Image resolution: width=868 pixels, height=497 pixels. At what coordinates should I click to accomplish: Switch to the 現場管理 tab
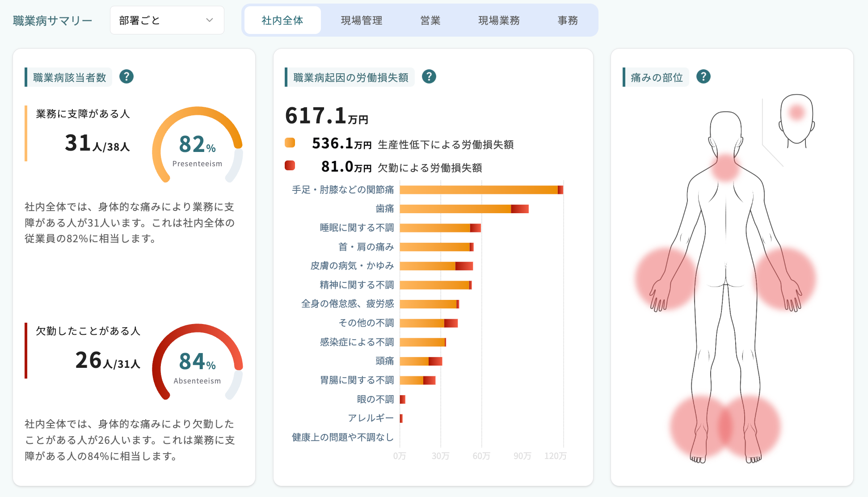click(362, 21)
